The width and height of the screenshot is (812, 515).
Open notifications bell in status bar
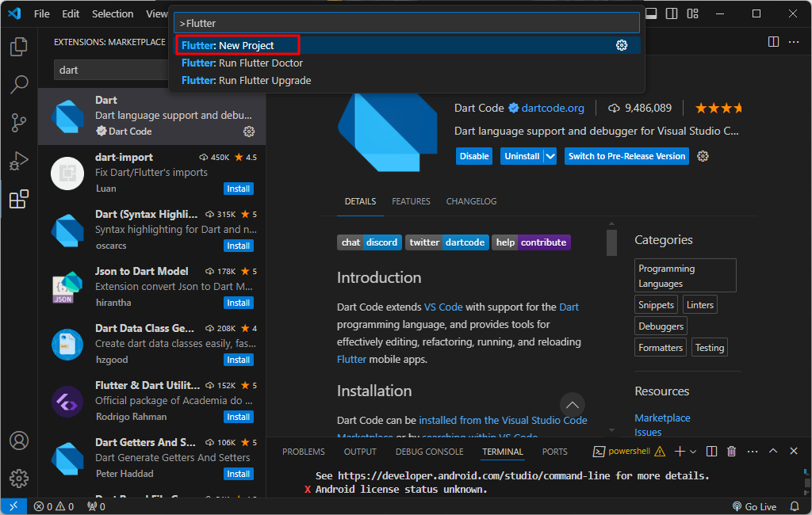point(795,507)
